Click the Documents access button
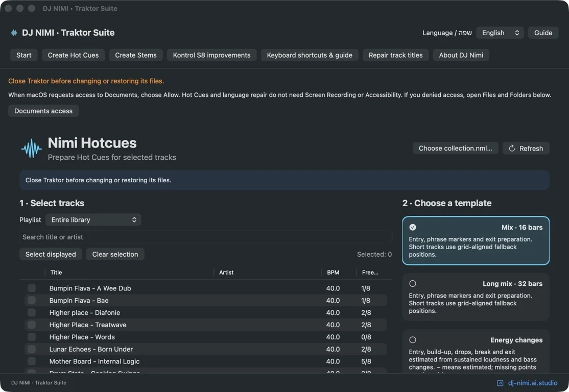The image size is (569, 392). [x=43, y=111]
